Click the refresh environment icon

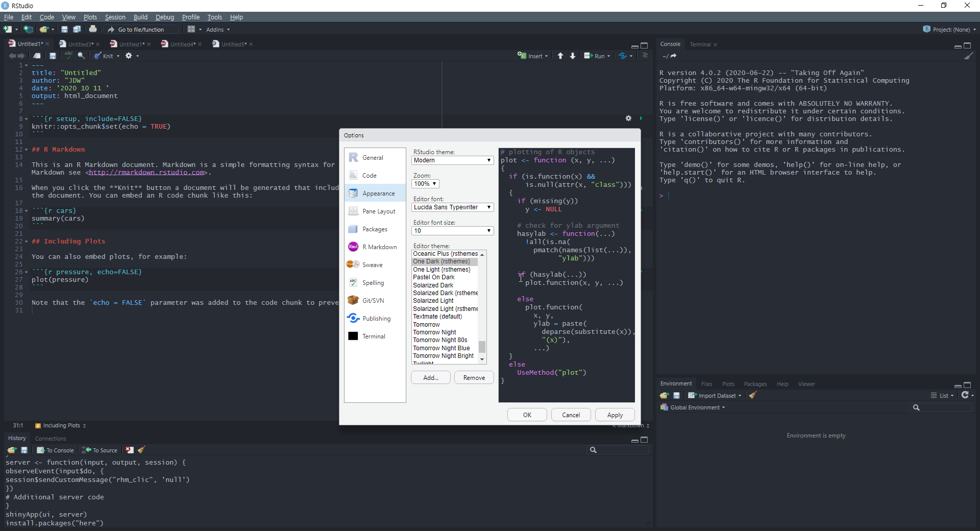coord(965,395)
